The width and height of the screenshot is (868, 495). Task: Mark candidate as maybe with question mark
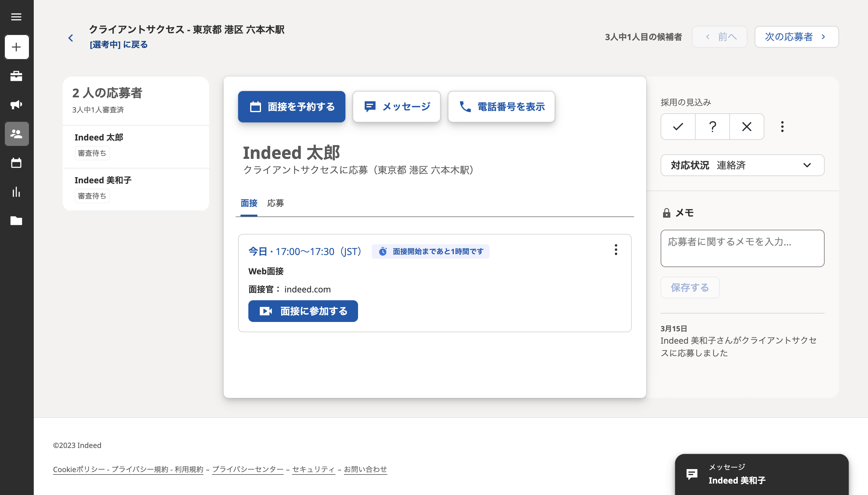712,127
